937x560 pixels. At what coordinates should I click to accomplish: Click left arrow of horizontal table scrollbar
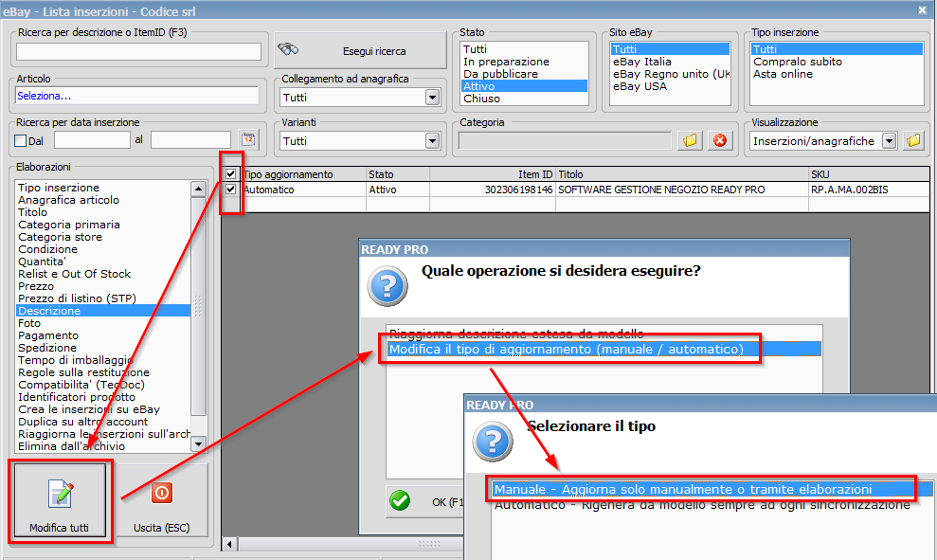coord(229,544)
